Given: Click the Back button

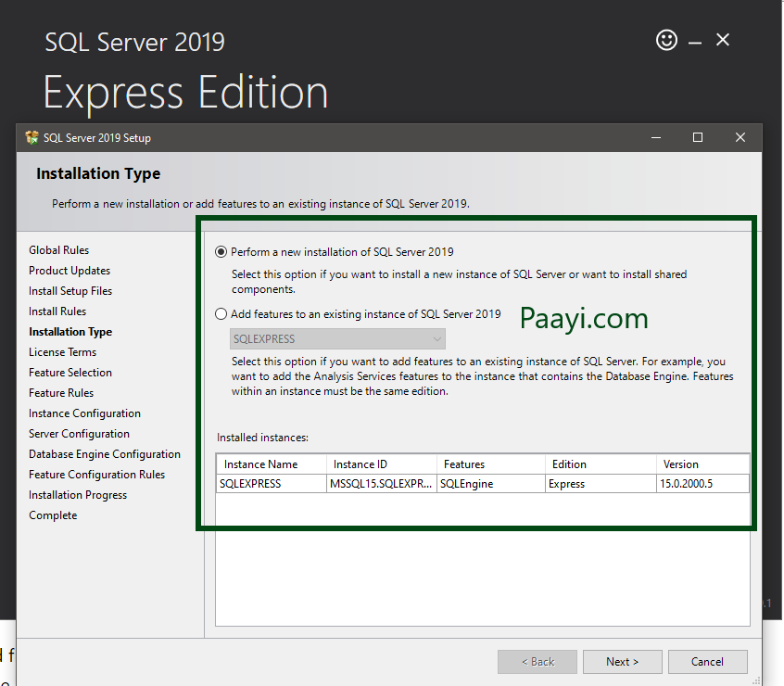Looking at the screenshot, I should (x=537, y=661).
